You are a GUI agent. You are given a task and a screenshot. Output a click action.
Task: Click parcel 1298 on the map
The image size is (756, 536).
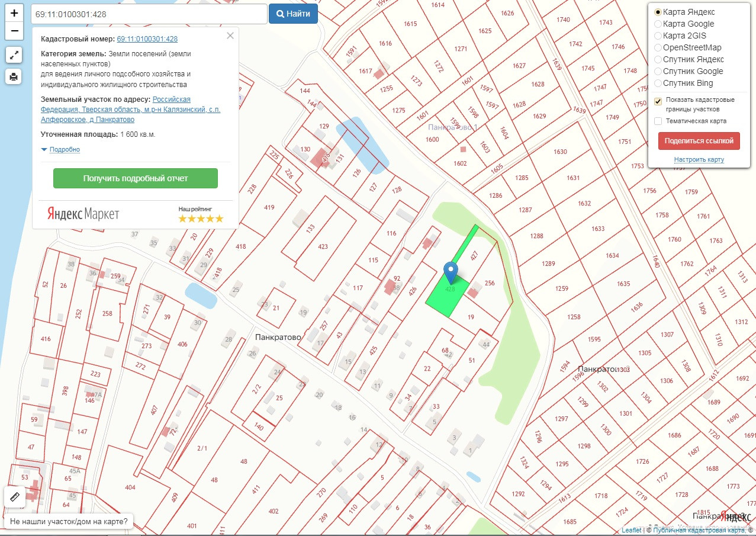pyautogui.click(x=584, y=446)
